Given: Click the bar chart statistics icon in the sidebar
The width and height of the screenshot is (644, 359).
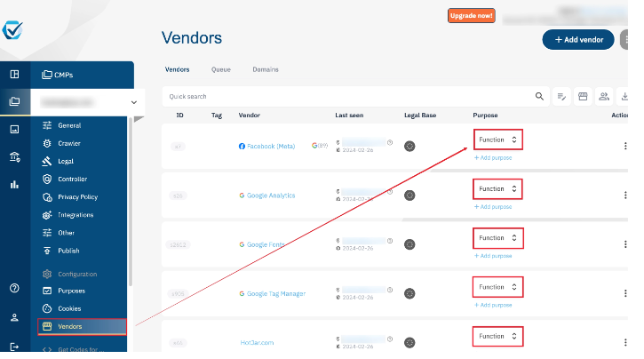Looking at the screenshot, I should click(14, 185).
